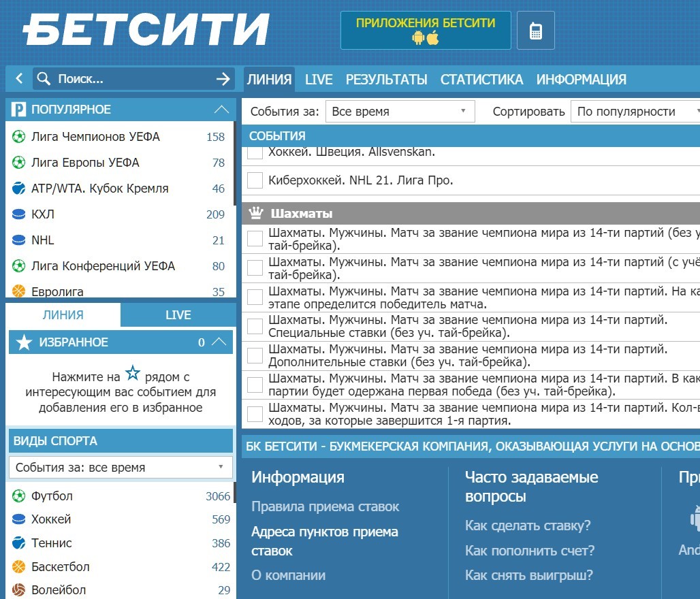Switch to the LIVE main tab
700x599 pixels.
[x=319, y=80]
